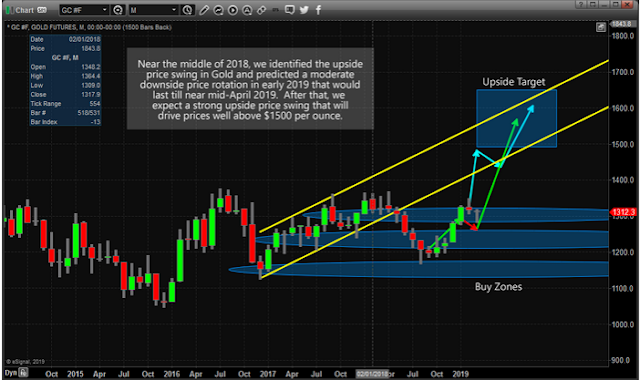The image size is (640, 380).
Task: Click the 'Upside Target' text label
Action: [x=514, y=82]
